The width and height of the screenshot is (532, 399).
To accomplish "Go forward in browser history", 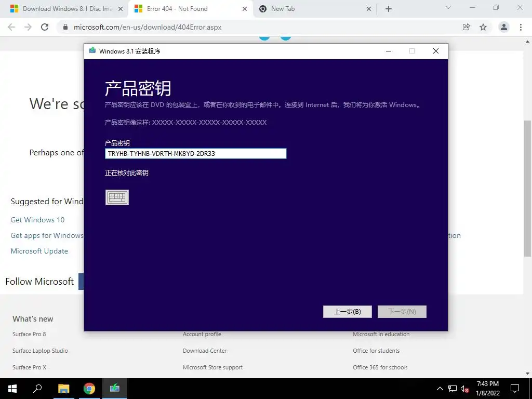I will 28,27.
